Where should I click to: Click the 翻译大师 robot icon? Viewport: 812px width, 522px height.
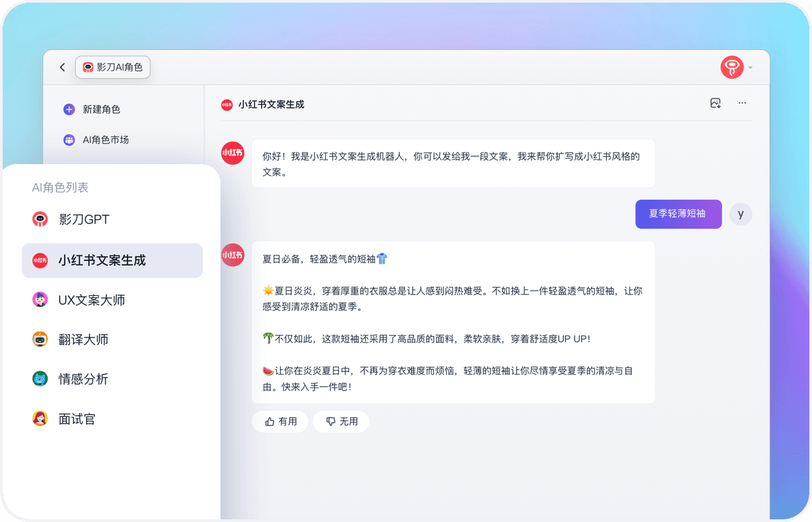[40, 340]
